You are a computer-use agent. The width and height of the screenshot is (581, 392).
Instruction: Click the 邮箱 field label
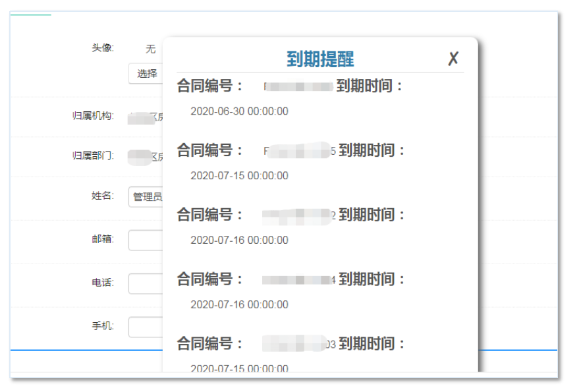pyautogui.click(x=102, y=239)
